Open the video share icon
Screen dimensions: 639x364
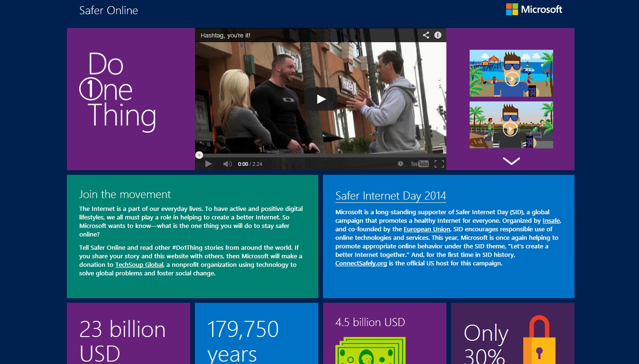[426, 35]
